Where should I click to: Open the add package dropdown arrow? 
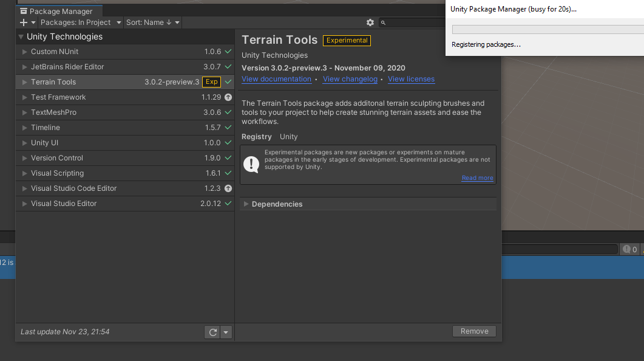tap(33, 22)
